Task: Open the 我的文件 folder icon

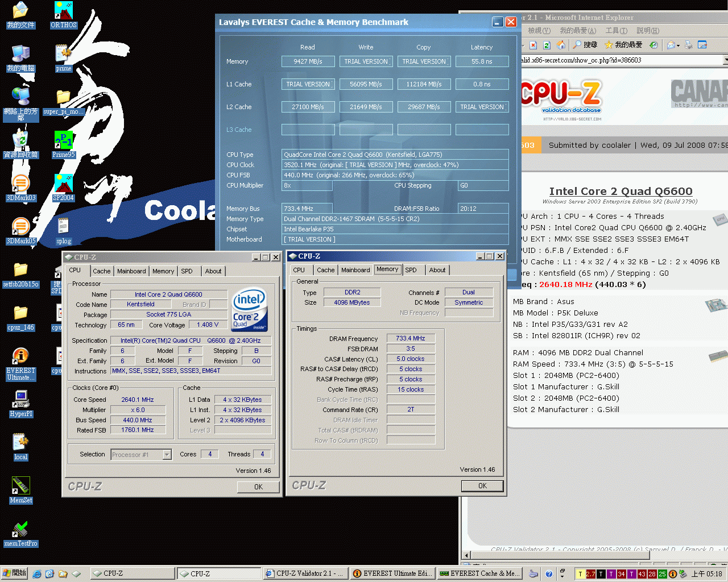Action: pyautogui.click(x=20, y=15)
